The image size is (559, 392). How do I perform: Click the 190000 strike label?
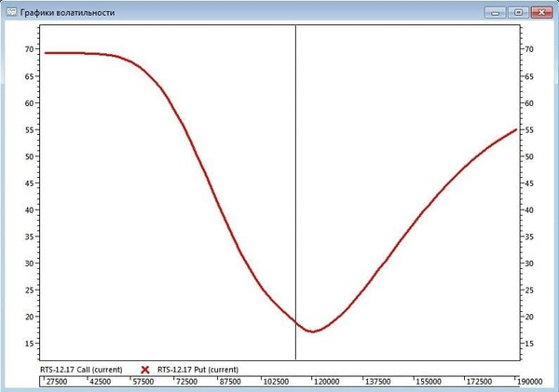(x=530, y=382)
